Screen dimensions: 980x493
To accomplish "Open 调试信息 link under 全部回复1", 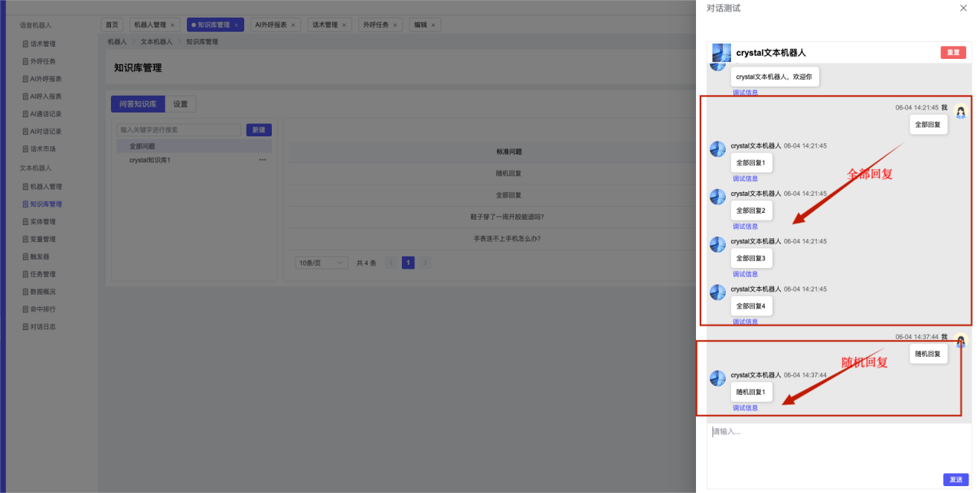I will [x=745, y=178].
